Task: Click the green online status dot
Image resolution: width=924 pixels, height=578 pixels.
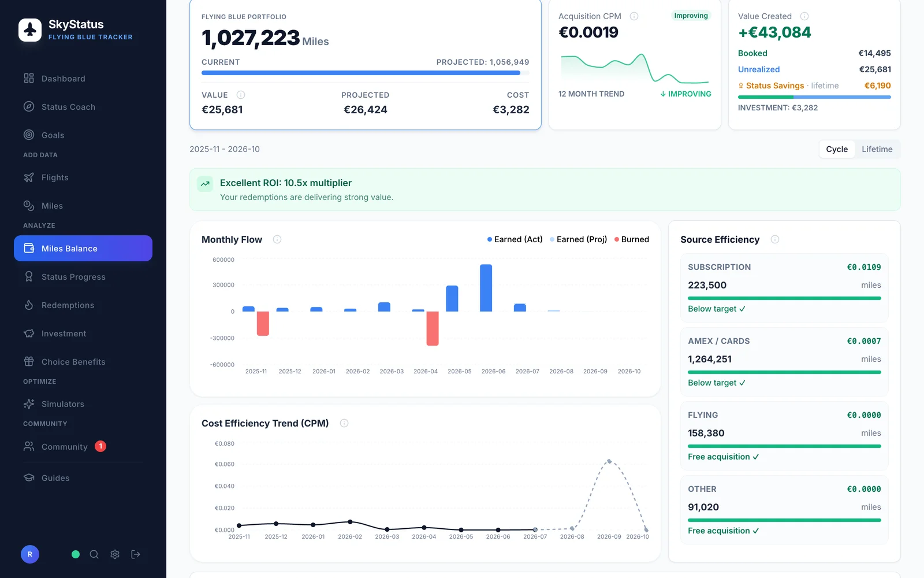Action: (x=76, y=554)
